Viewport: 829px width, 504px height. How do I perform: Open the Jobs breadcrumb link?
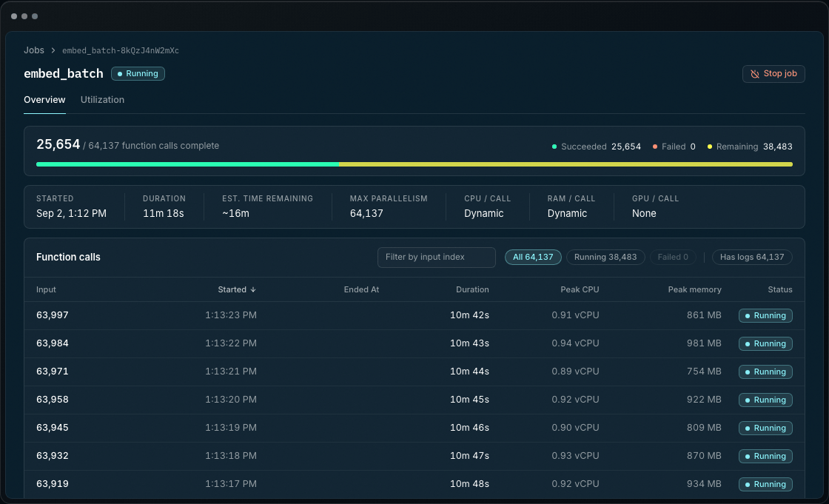(34, 50)
